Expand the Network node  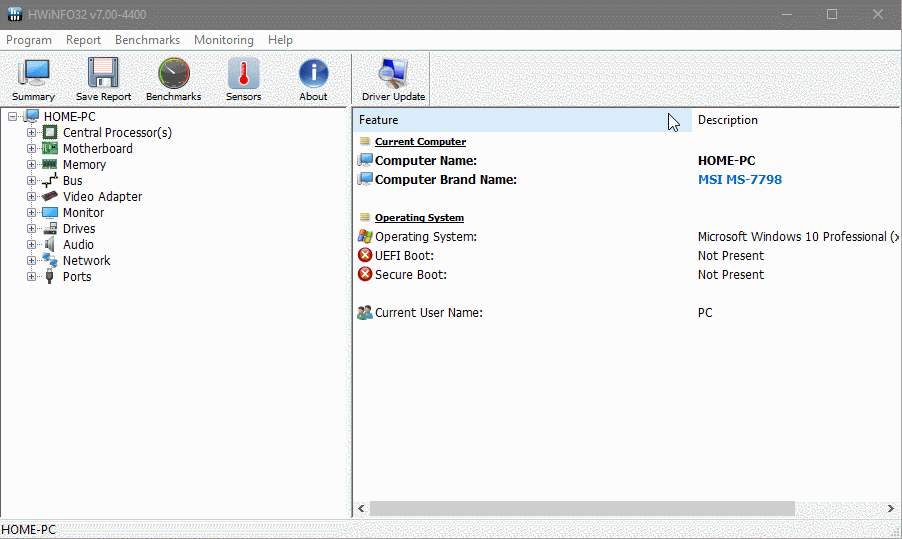[x=31, y=261]
